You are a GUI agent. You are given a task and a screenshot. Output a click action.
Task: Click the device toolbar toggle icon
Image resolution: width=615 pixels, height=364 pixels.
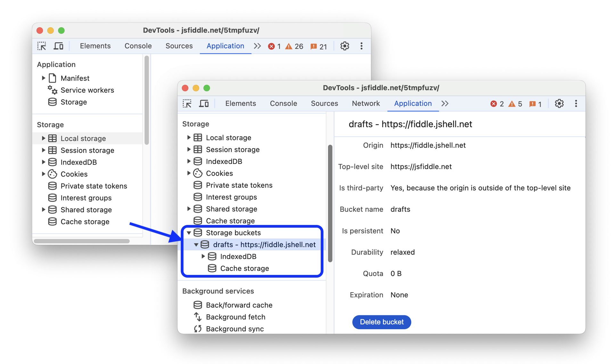(x=204, y=103)
